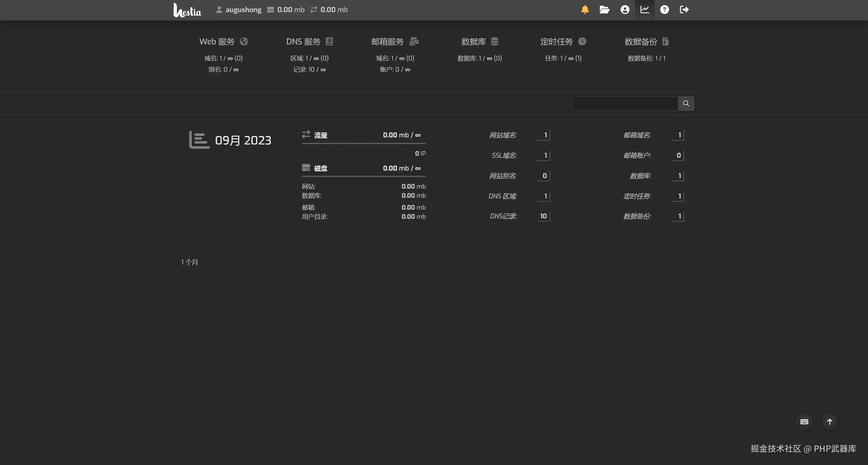Open the statistics chart icon

pos(645,10)
